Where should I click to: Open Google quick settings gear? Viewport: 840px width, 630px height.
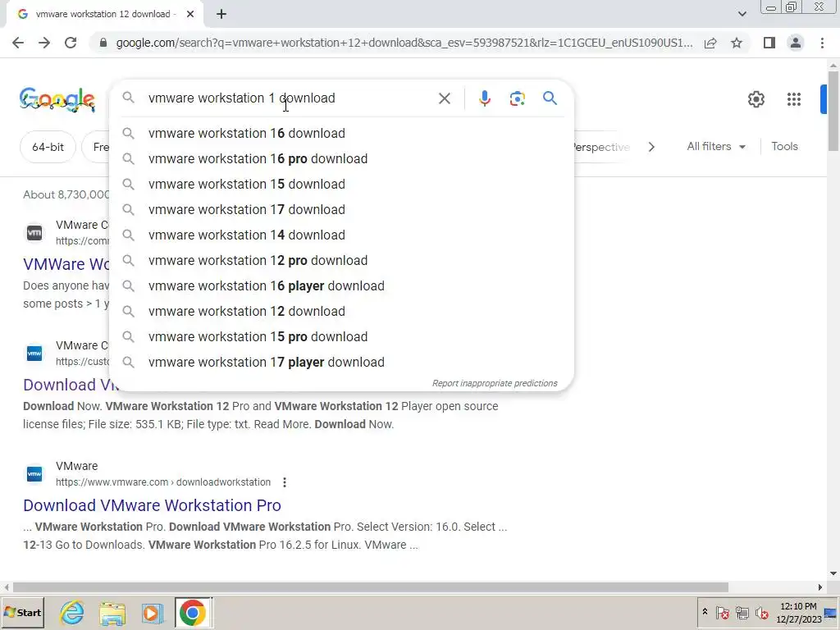click(756, 99)
